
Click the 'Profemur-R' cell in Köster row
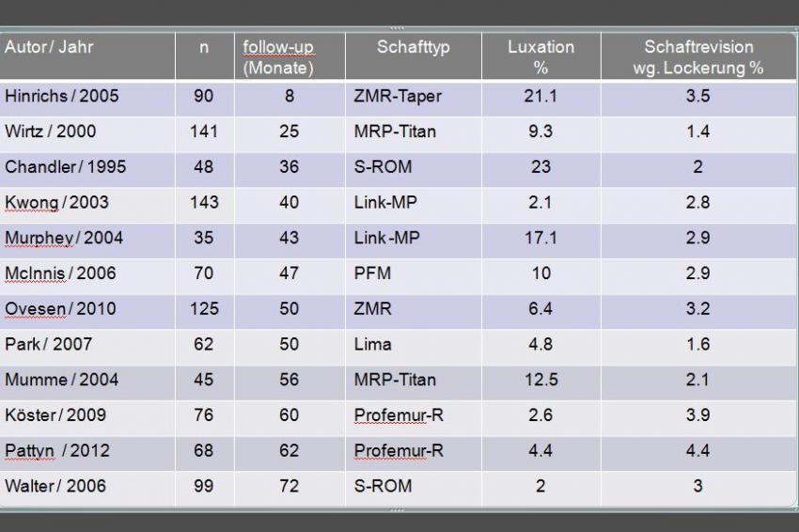pos(414,417)
